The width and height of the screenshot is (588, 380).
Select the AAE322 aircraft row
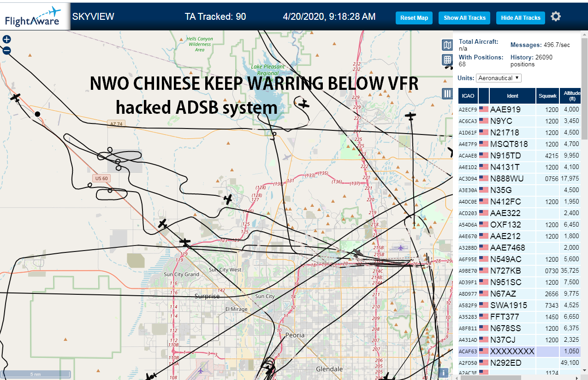(x=519, y=213)
